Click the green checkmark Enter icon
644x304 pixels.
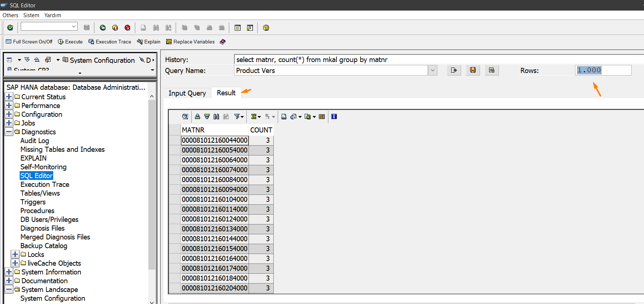pyautogui.click(x=10, y=28)
